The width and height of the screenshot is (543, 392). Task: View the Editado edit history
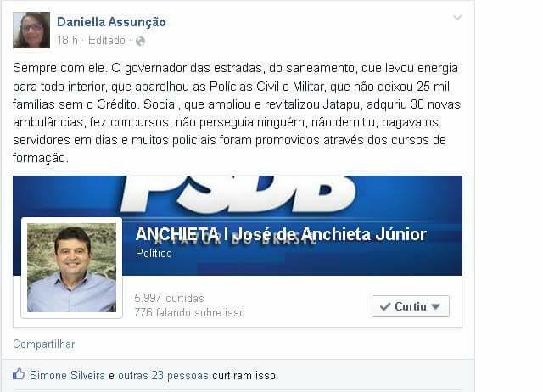[x=107, y=41]
